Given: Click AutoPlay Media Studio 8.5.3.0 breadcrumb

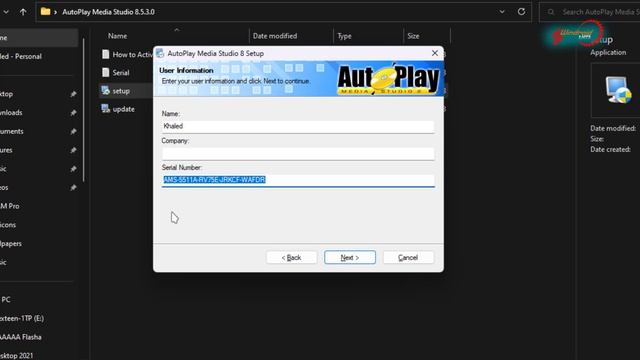Looking at the screenshot, I should tap(108, 12).
